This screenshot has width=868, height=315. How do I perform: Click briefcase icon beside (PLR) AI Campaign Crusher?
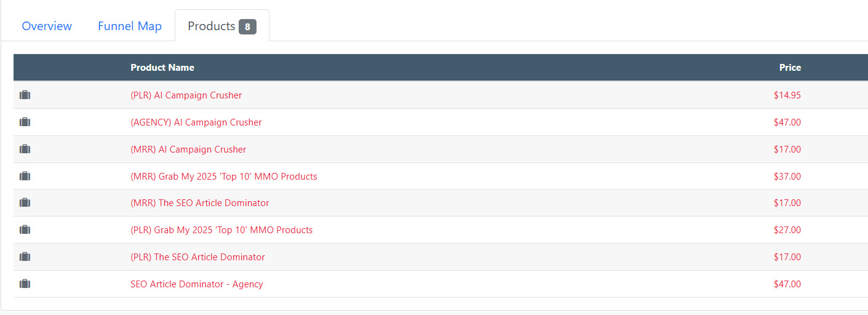click(25, 95)
